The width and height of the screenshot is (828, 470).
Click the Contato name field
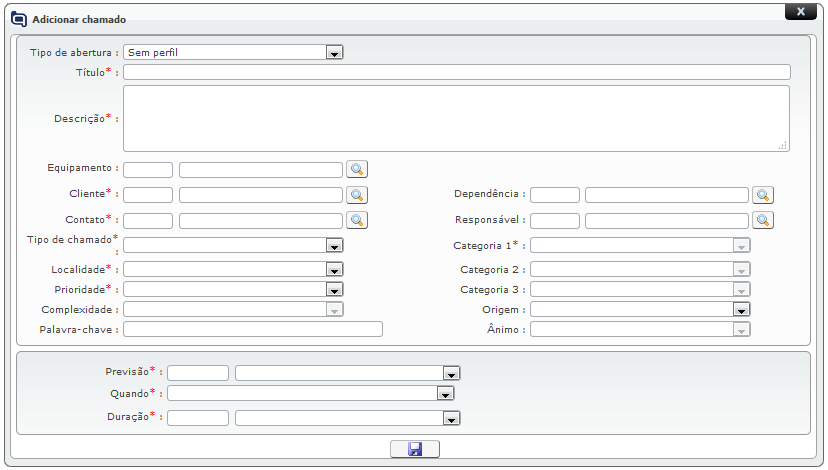[261, 221]
